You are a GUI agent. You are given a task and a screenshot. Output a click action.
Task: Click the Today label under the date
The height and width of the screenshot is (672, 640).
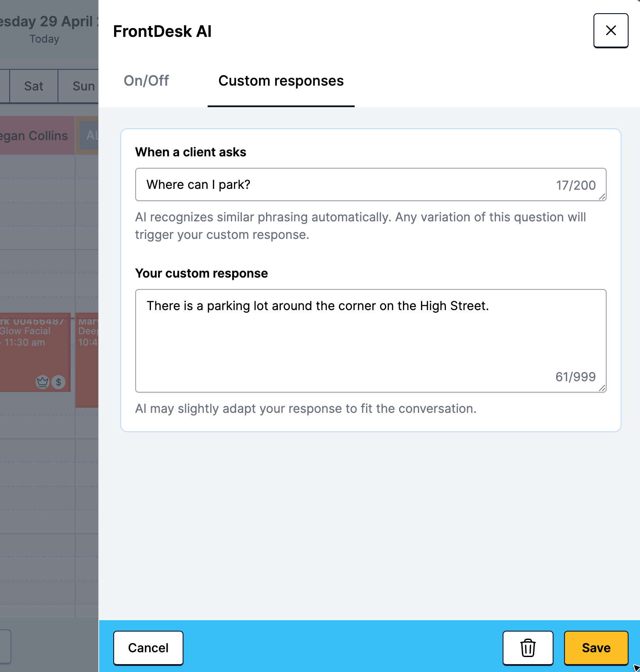[x=44, y=39]
